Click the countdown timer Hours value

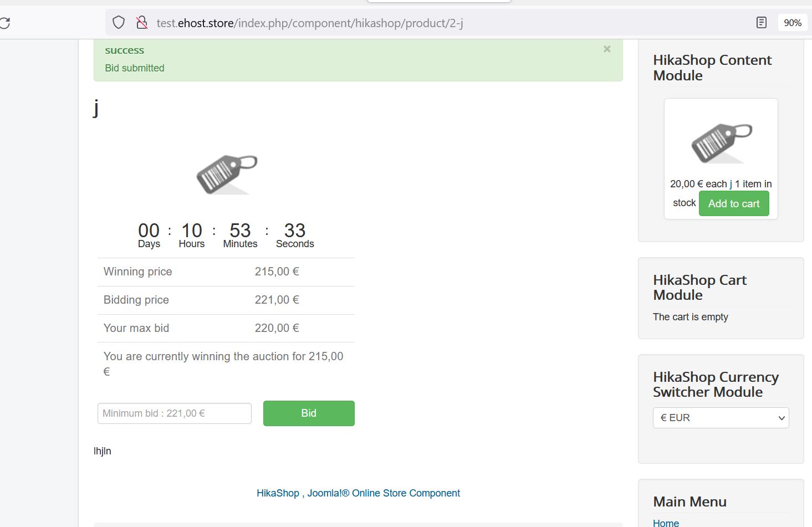click(192, 231)
